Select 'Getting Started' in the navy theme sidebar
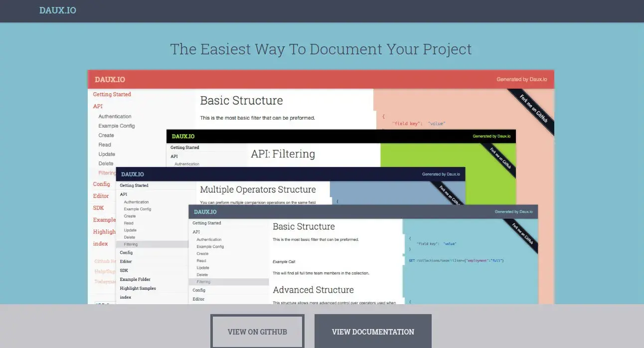Viewport: 644px width, 348px height. click(134, 185)
